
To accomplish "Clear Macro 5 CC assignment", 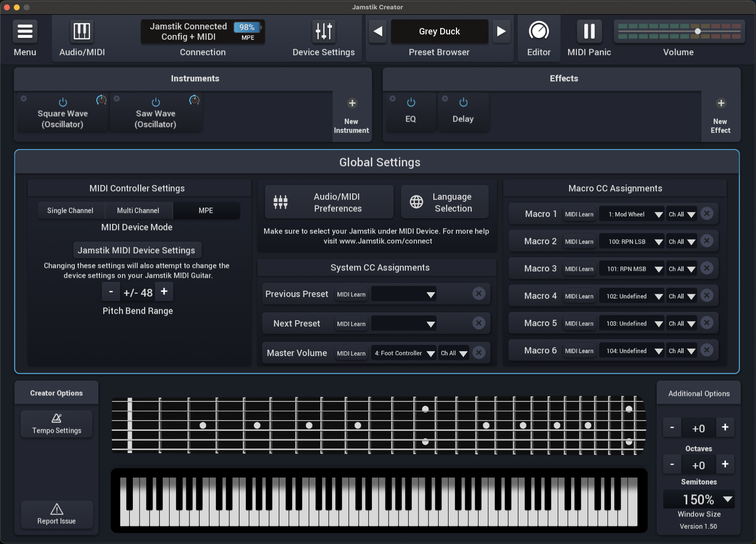I will pos(707,323).
